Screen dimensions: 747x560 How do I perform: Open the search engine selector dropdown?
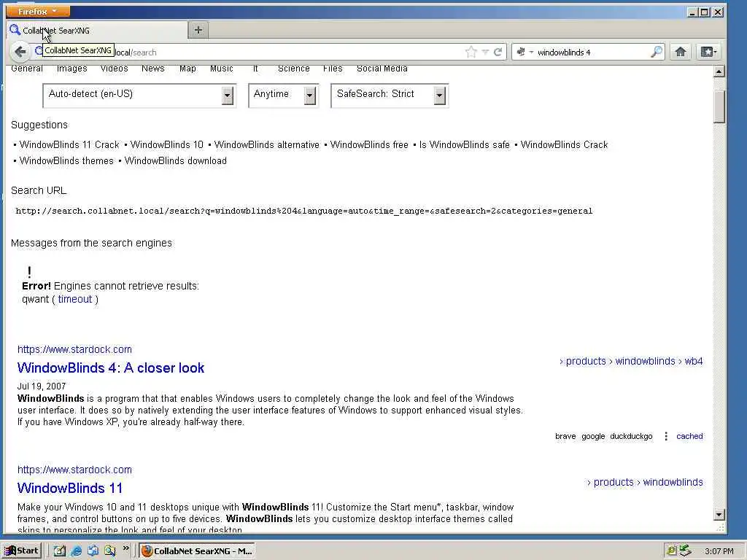(x=525, y=52)
